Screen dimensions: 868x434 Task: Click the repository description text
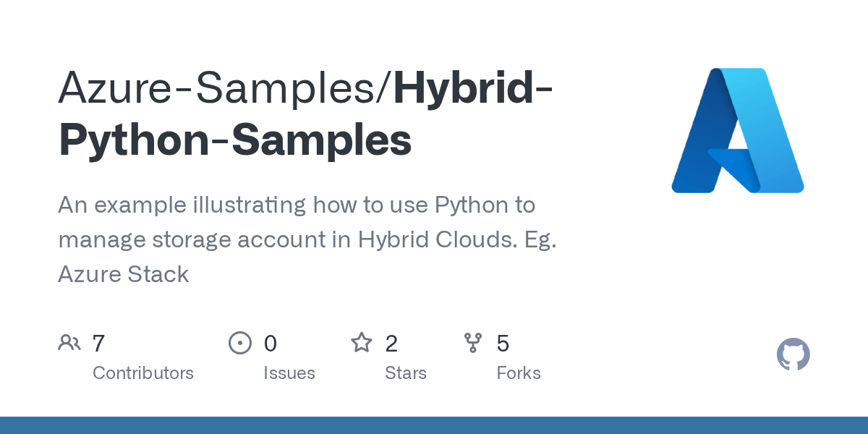coord(307,239)
